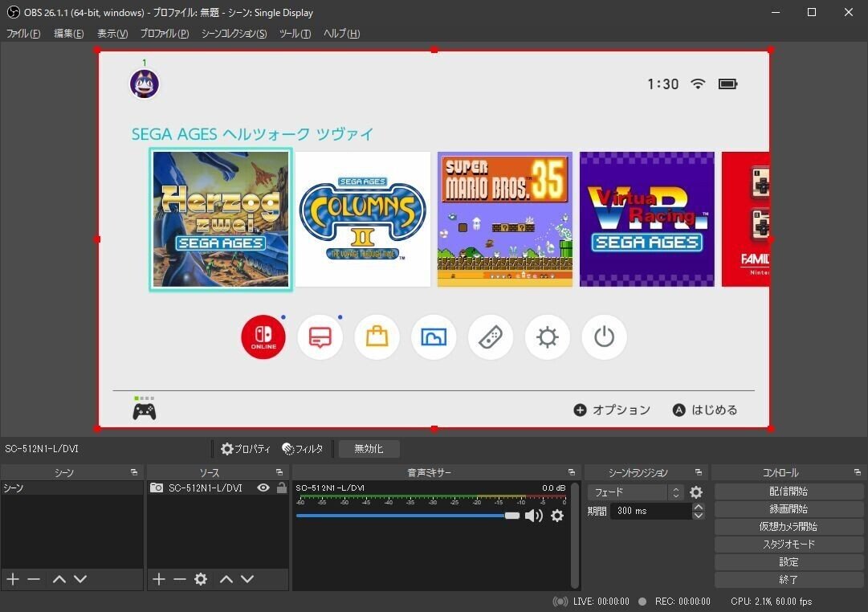
Task: Open the Switch controllers icon
Action: pos(491,337)
